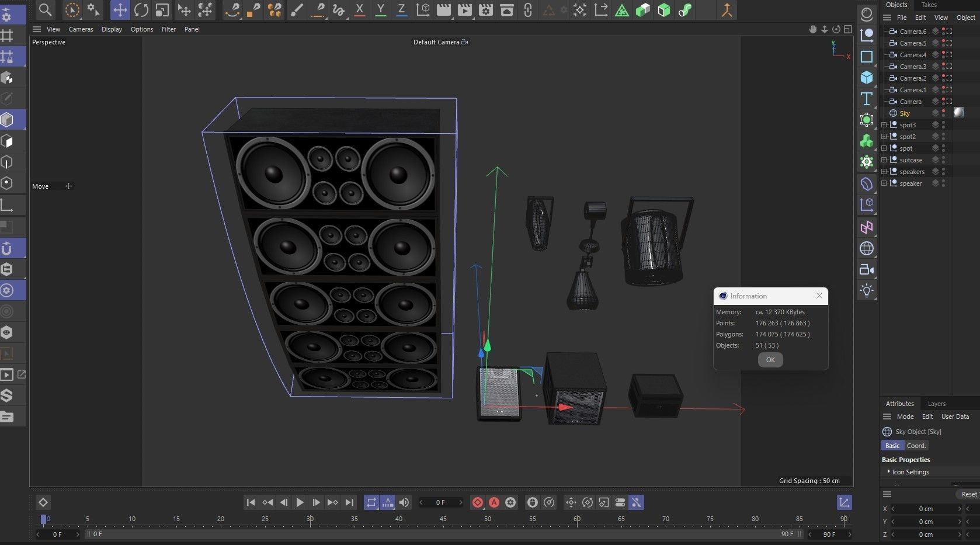Select the Scale tool

(162, 9)
